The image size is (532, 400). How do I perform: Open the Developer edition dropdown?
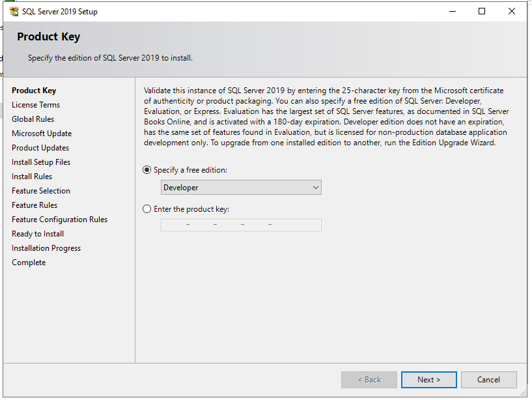(241, 188)
